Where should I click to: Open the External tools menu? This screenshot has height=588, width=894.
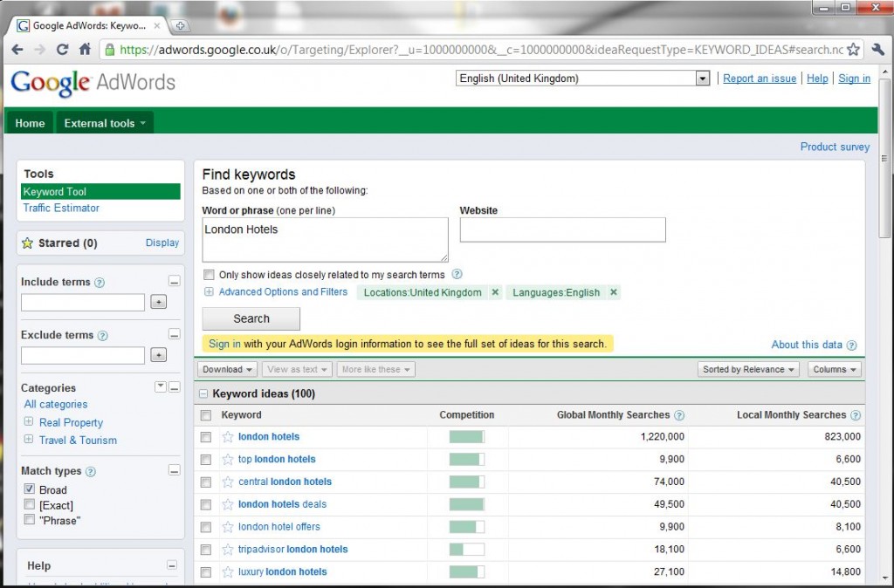[x=105, y=123]
